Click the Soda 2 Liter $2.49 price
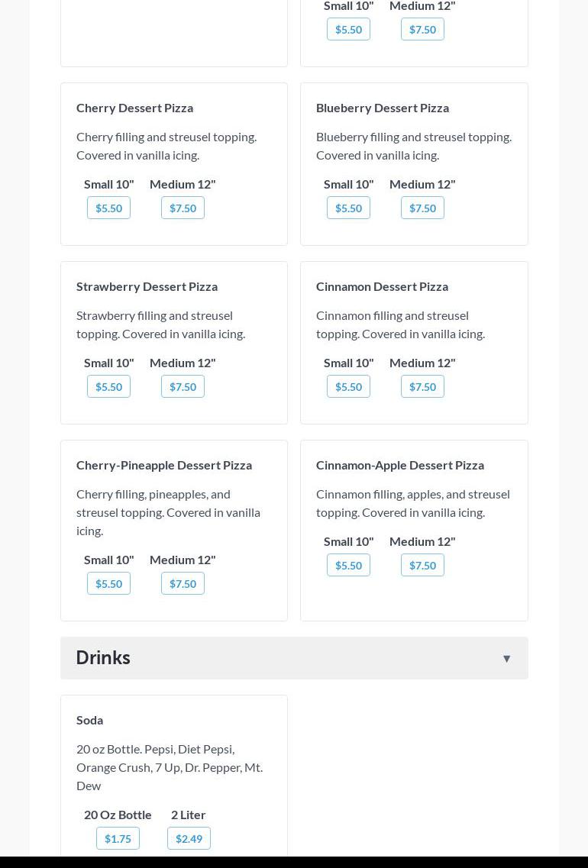588x868 pixels. pyautogui.click(x=189, y=838)
